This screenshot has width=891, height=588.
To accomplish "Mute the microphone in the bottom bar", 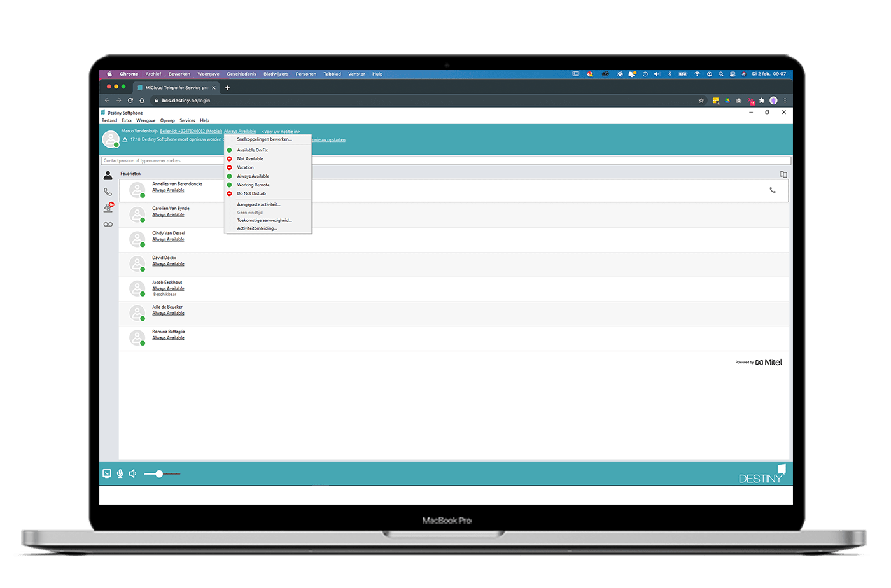I will [x=120, y=473].
